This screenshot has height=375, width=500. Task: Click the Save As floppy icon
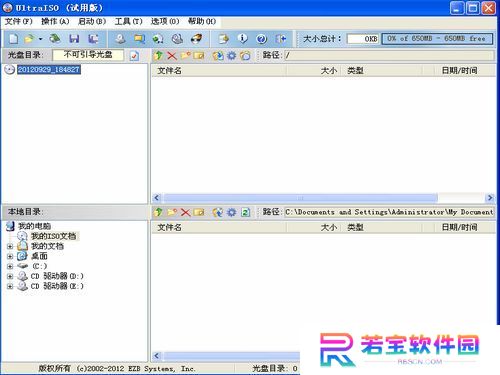[x=93, y=39]
